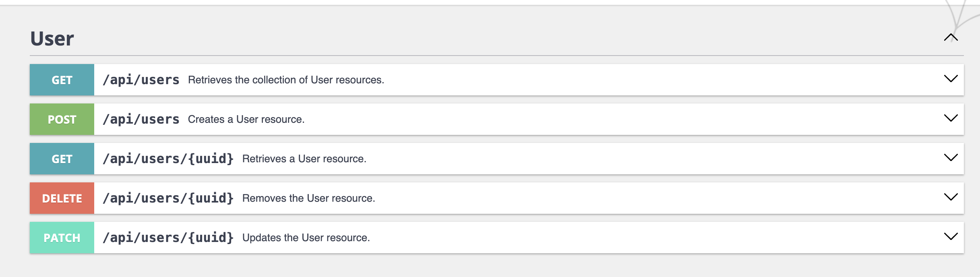This screenshot has height=277, width=980.
Task: Click the red DELETE method badge
Action: pos(62,198)
